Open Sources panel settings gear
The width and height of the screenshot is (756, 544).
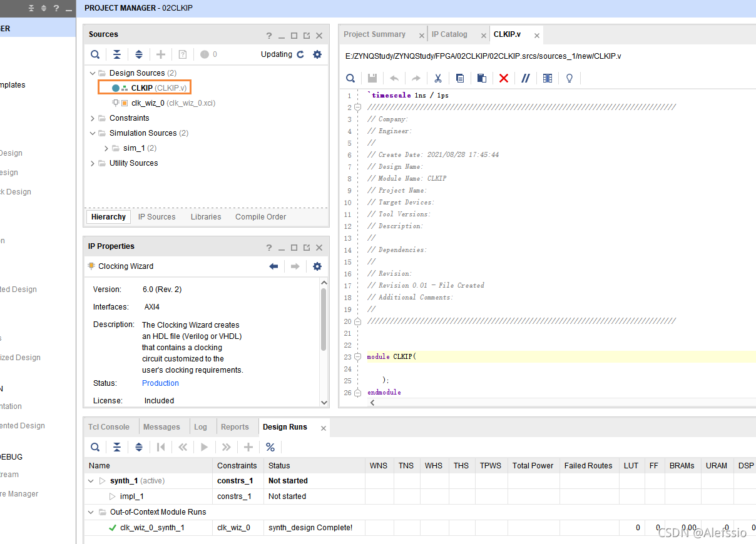317,54
